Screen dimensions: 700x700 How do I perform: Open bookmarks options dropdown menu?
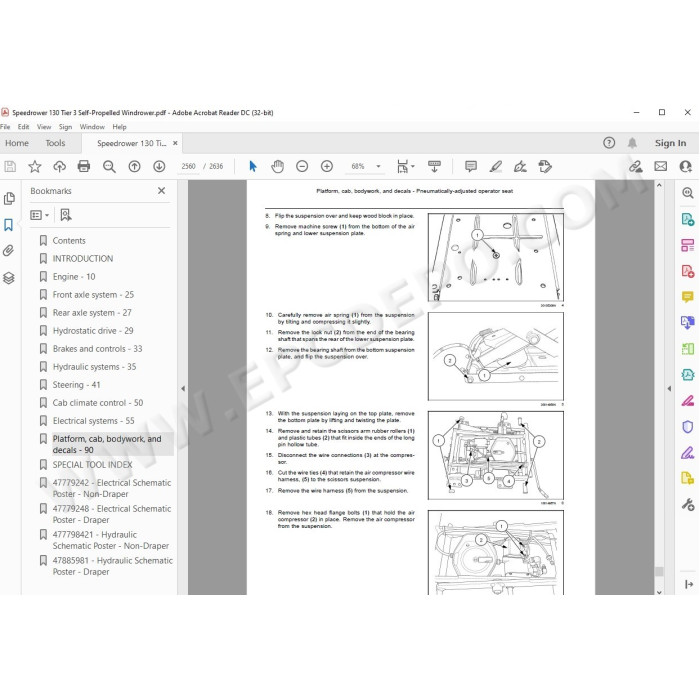click(39, 215)
